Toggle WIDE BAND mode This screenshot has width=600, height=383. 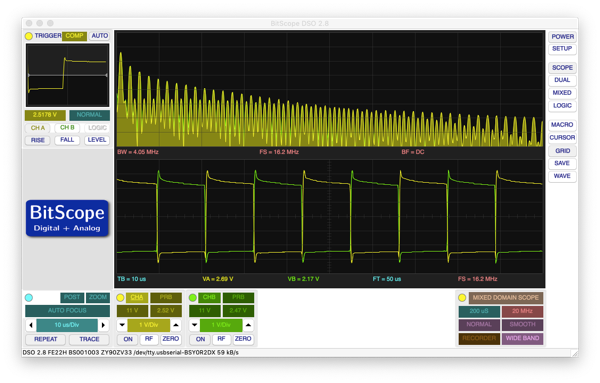click(522, 339)
